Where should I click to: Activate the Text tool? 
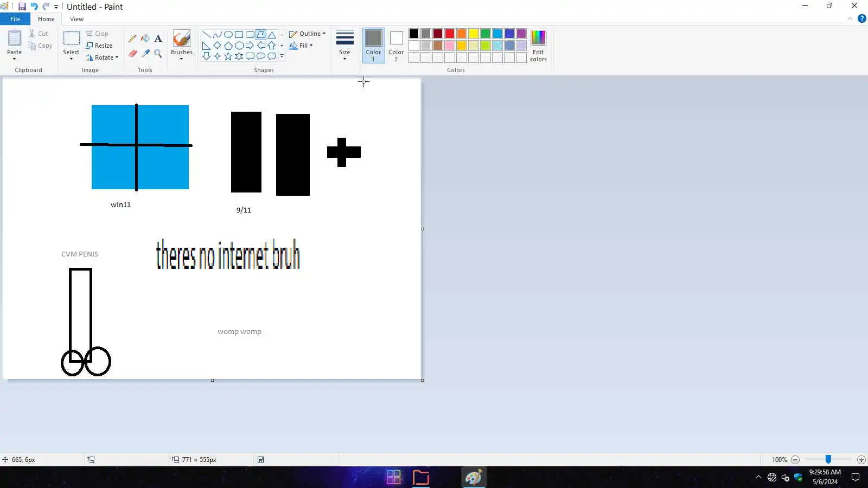158,38
